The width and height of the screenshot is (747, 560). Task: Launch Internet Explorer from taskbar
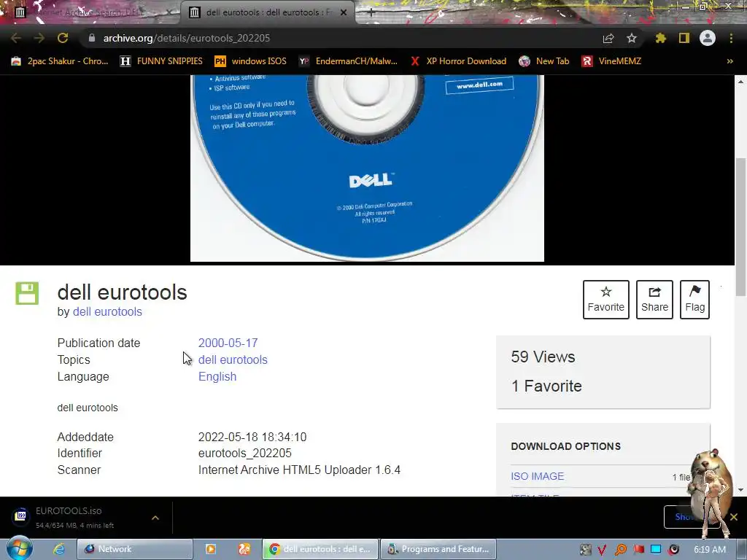(59, 549)
